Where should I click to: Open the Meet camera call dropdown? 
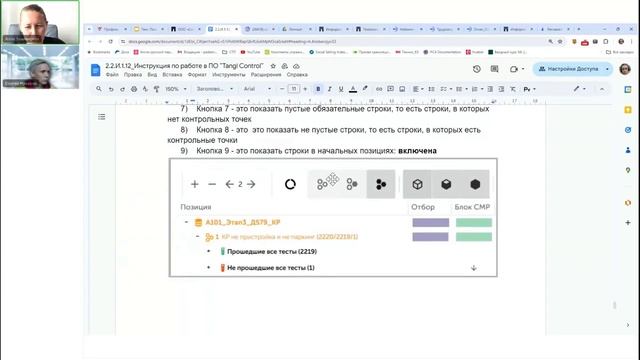point(517,69)
